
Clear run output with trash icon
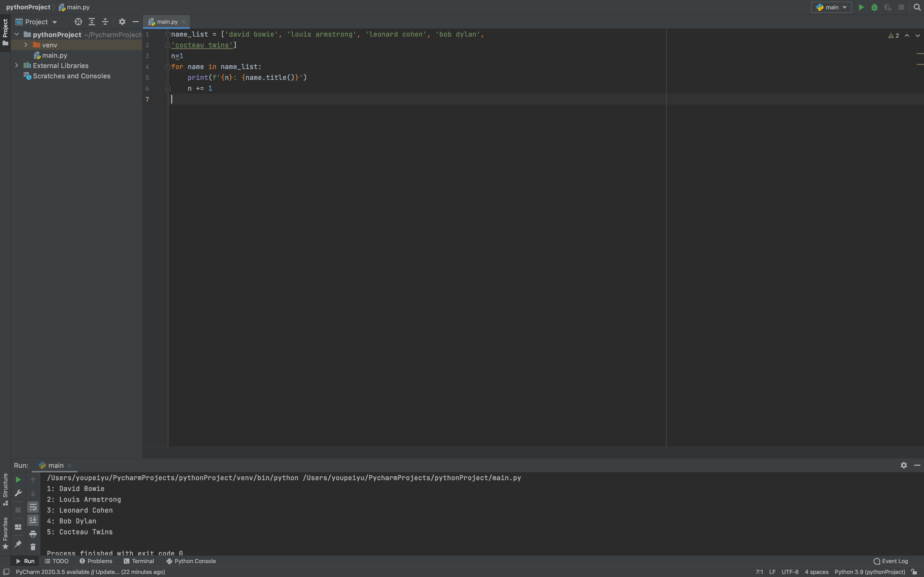(x=33, y=547)
